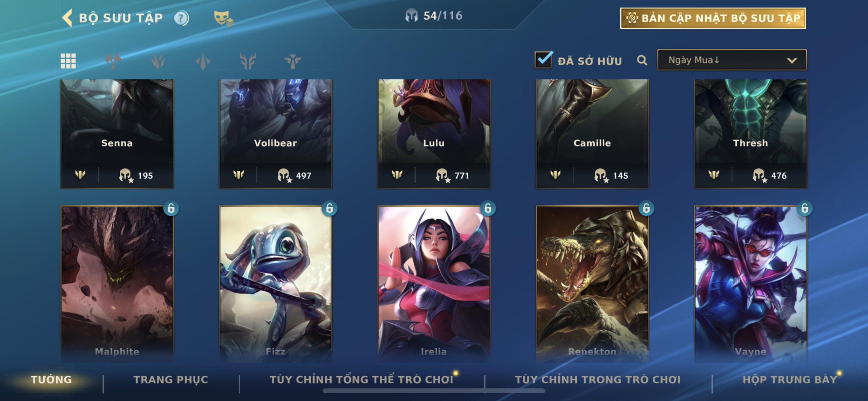
Task: Select the Tướng tab
Action: click(51, 379)
